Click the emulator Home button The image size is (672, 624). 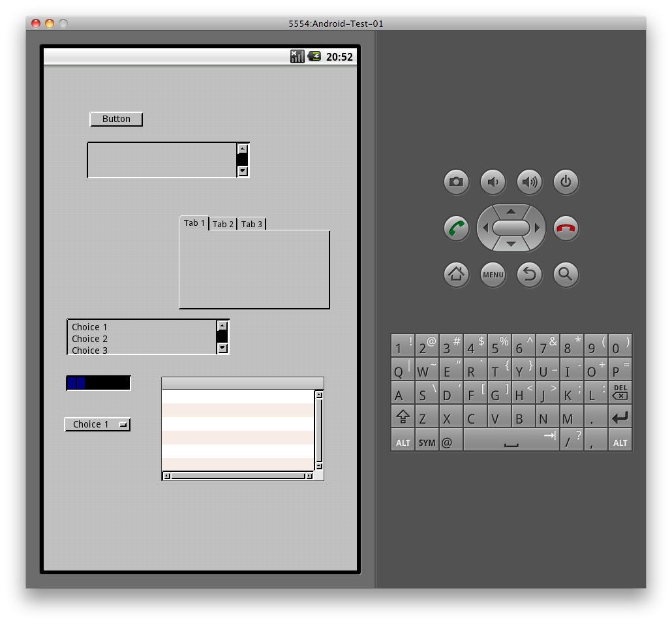point(456,275)
